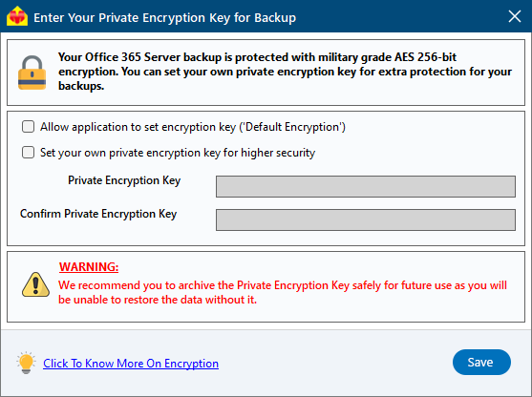The height and width of the screenshot is (397, 532).
Task: Click the application logo in title bar
Action: [x=17, y=16]
